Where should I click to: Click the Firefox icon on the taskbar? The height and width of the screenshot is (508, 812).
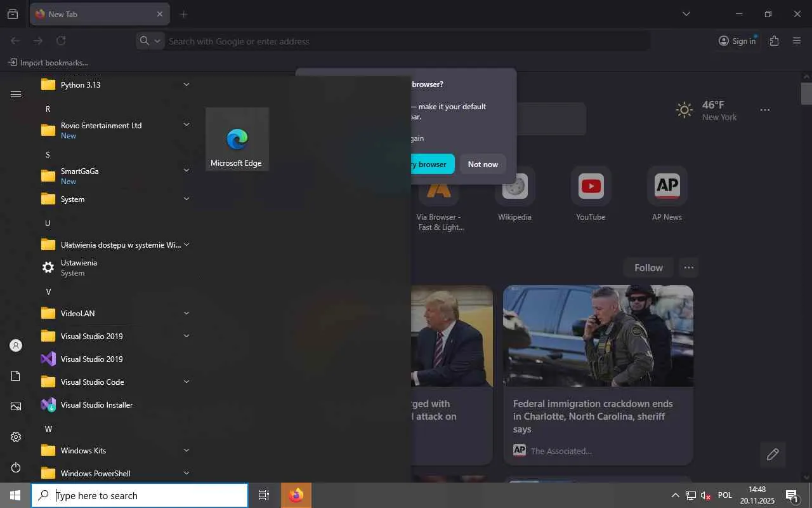[296, 495]
